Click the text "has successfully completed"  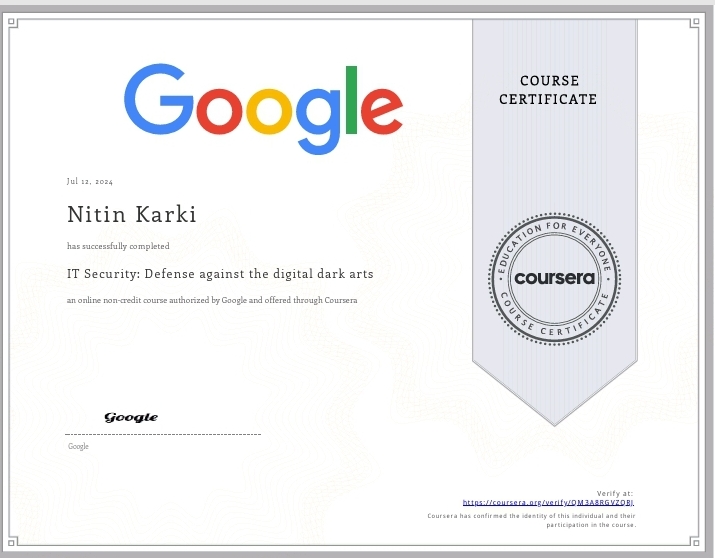point(118,246)
